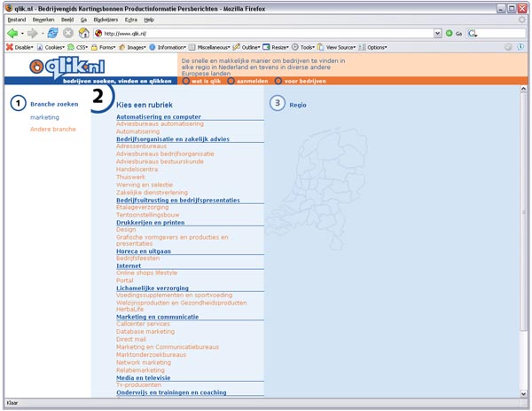Click the green Go button icon
The height and width of the screenshot is (411, 532).
click(x=450, y=33)
